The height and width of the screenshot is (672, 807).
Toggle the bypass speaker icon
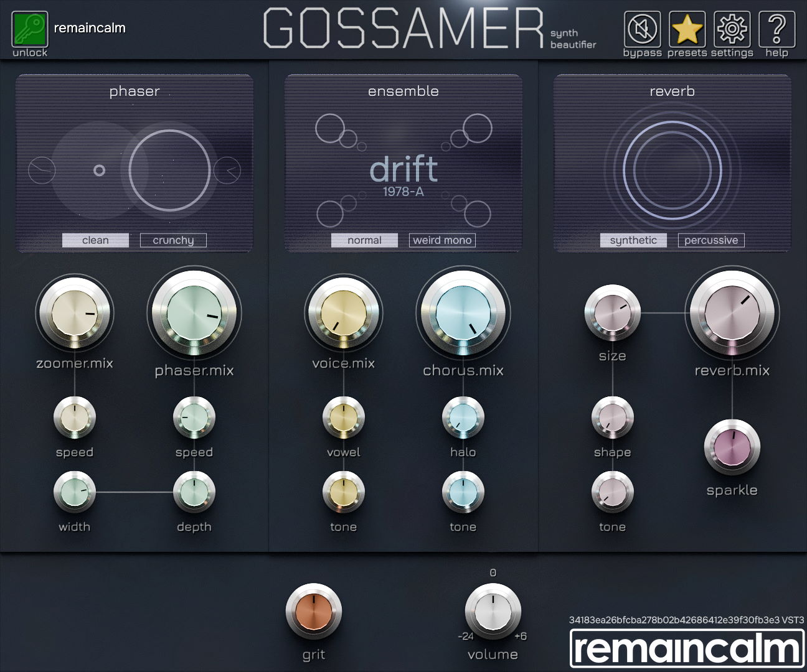tap(643, 29)
